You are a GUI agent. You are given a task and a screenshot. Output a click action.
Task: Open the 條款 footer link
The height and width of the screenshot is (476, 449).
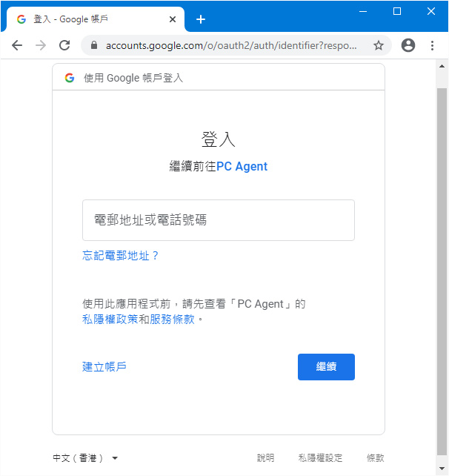coord(376,457)
